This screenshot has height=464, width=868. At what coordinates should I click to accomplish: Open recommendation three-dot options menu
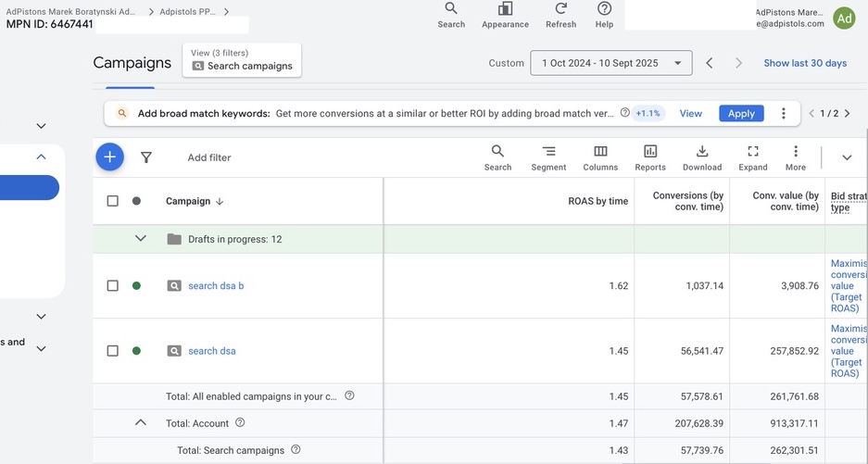pyautogui.click(x=784, y=114)
